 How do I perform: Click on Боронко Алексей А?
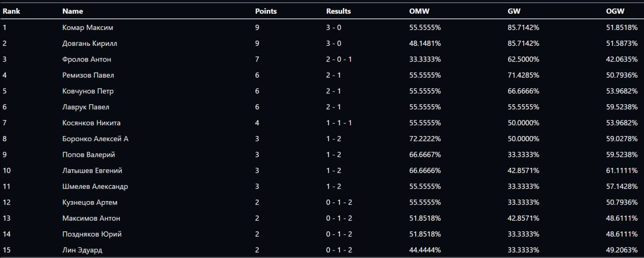pyautogui.click(x=95, y=139)
